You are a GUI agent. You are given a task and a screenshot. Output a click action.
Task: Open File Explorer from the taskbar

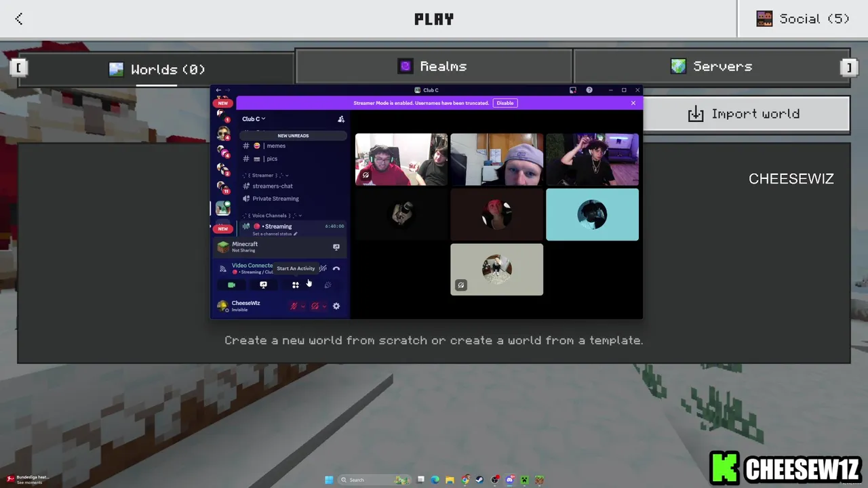tap(450, 480)
